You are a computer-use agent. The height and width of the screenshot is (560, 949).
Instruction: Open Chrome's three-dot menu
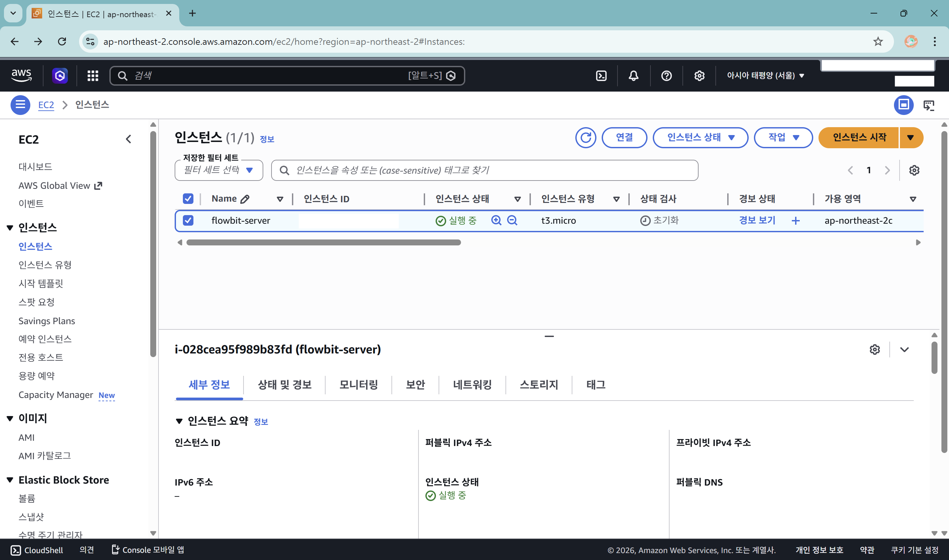pos(935,42)
